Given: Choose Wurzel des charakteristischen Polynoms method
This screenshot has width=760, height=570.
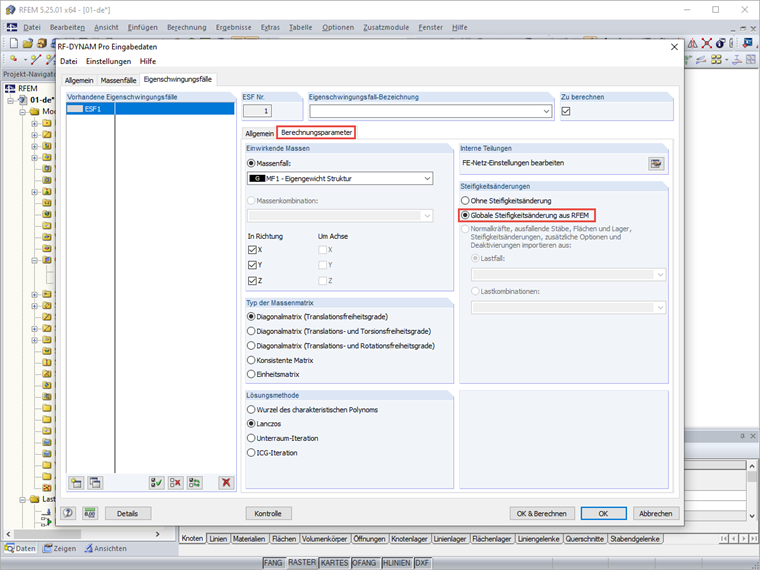Looking at the screenshot, I should (251, 410).
